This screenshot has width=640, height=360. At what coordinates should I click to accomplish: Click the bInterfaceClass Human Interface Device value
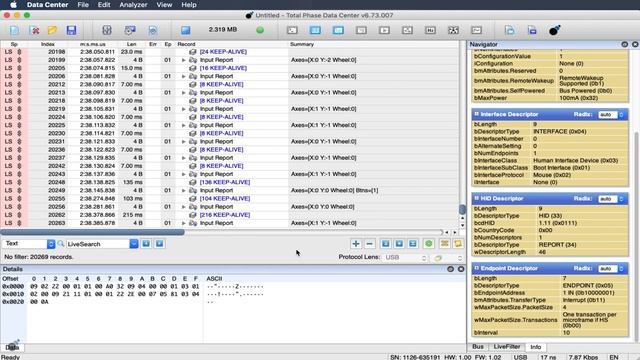(576, 160)
